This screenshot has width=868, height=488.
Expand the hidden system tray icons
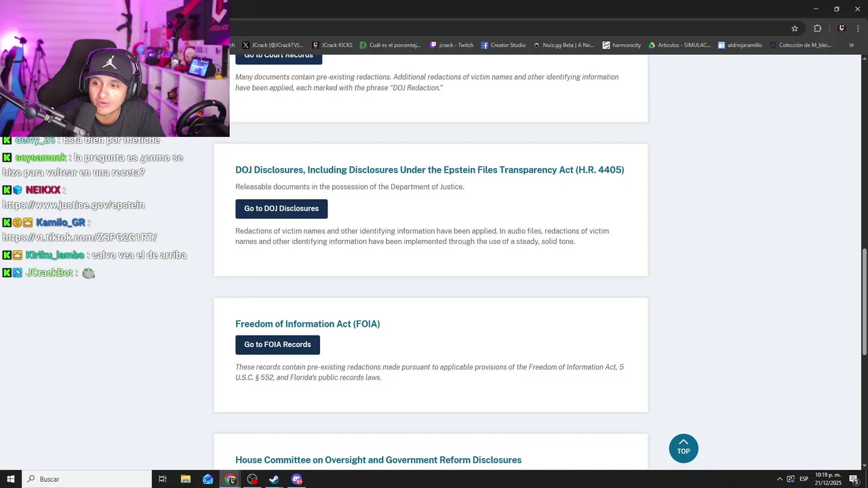(x=779, y=479)
